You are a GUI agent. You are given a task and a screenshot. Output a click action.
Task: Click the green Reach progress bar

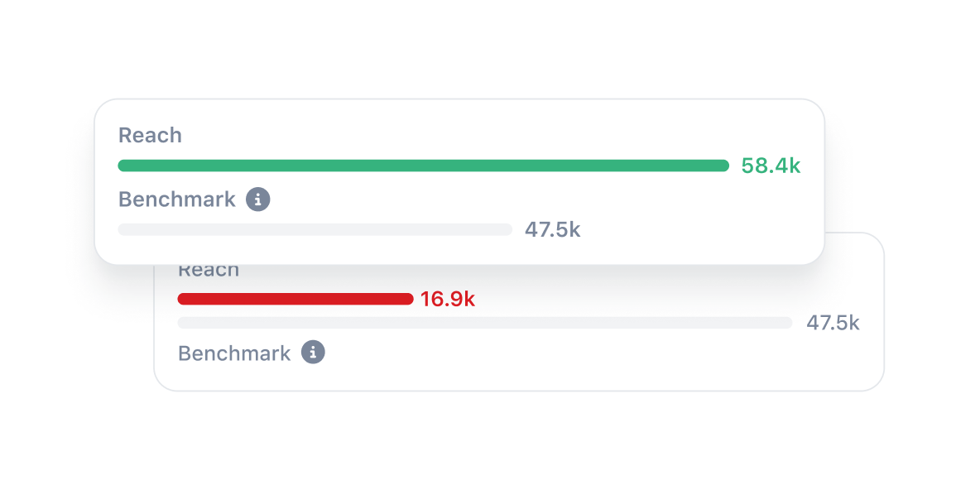coord(422,166)
